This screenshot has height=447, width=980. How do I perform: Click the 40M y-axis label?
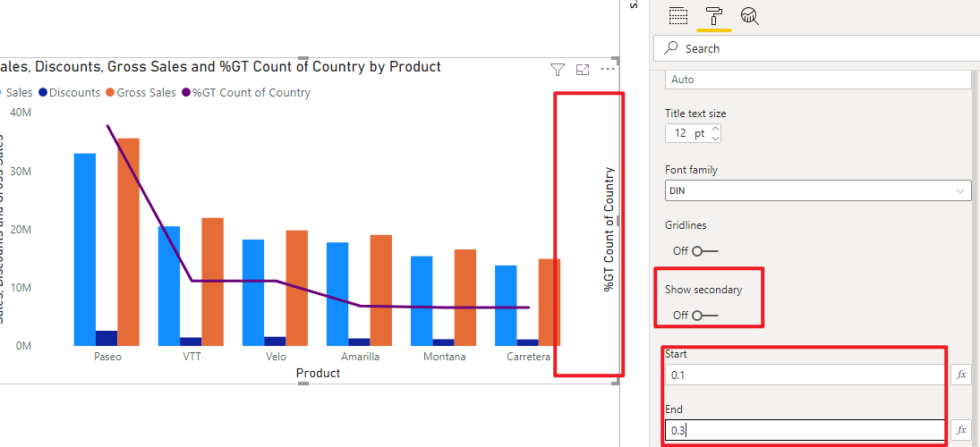click(x=21, y=113)
